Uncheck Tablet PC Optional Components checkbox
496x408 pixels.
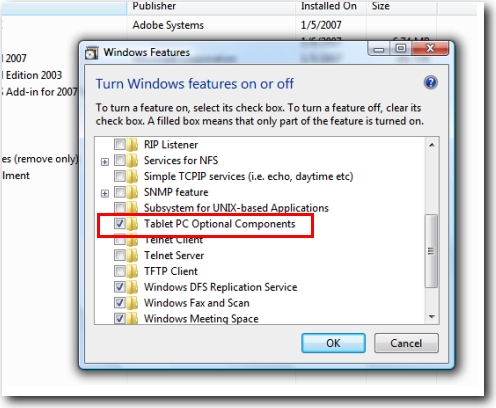pyautogui.click(x=119, y=223)
